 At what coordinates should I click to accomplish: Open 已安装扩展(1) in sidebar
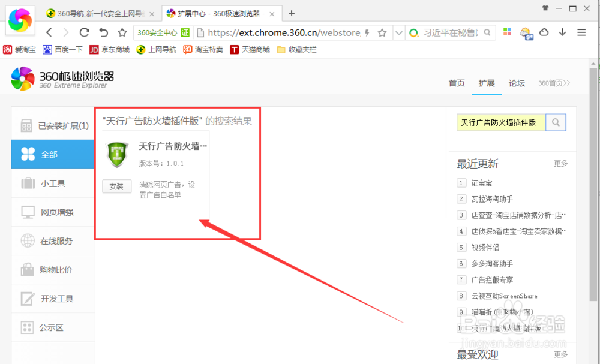coord(53,125)
